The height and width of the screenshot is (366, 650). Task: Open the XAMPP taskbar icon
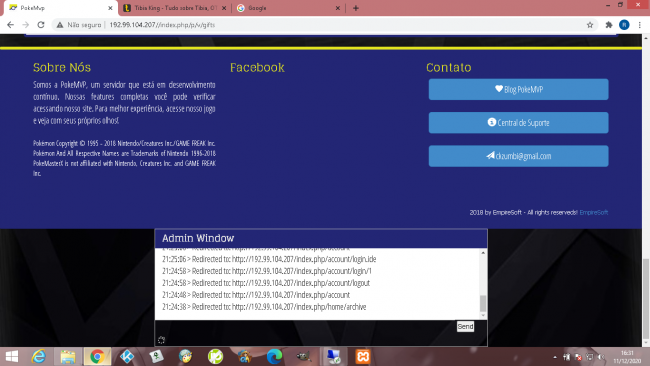[363, 356]
